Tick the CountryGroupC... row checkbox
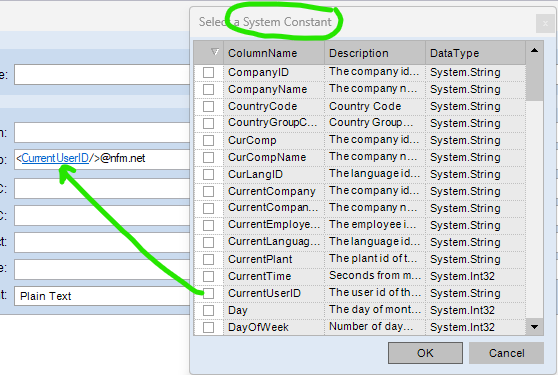Image resolution: width=558 pixels, height=375 pixels. tap(209, 123)
